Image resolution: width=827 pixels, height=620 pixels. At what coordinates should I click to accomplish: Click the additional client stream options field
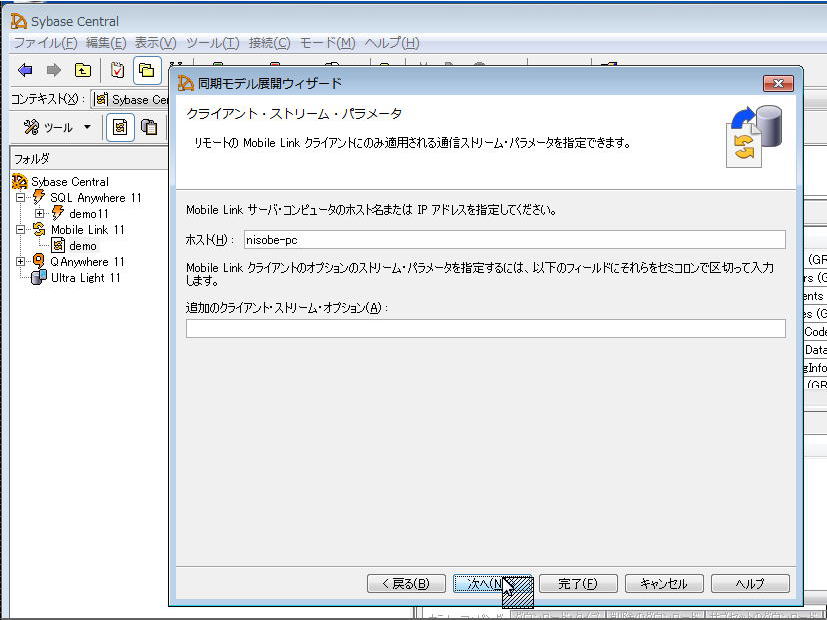485,329
